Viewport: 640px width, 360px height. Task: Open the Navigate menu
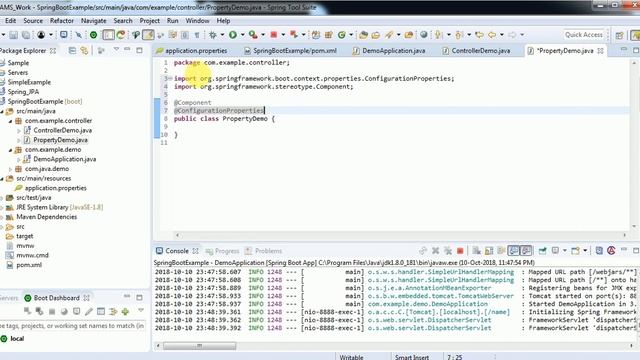[x=93, y=21]
